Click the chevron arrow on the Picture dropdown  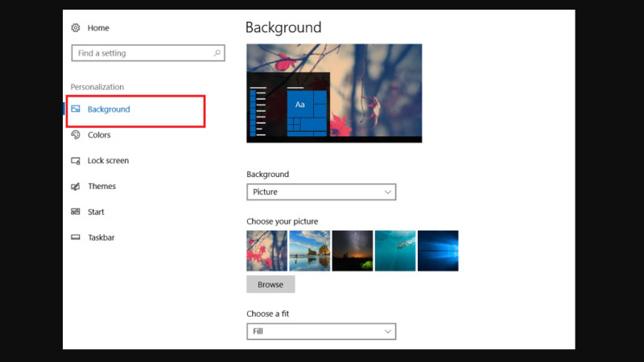[387, 192]
